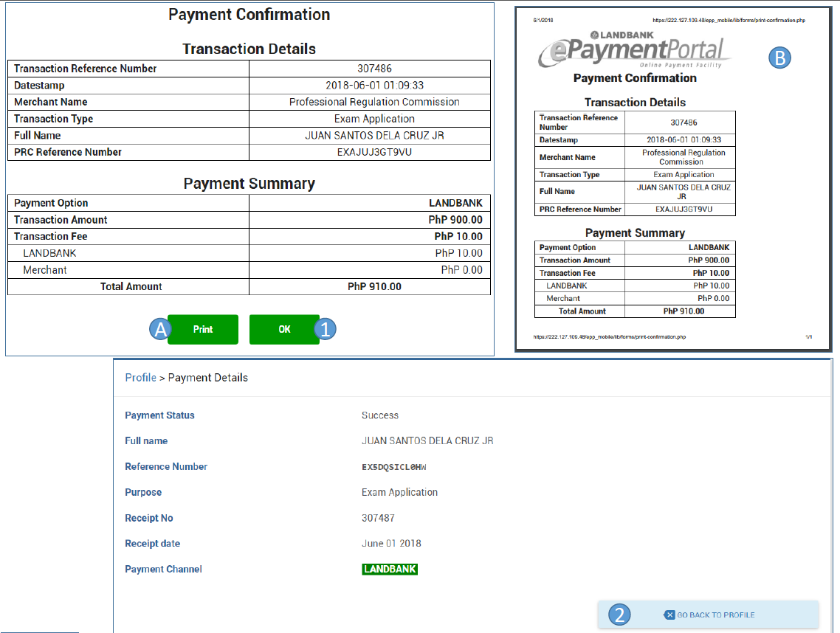Click the Payment Confirmation heading in main panel
Screen dimensions: 840x633
tap(249, 15)
